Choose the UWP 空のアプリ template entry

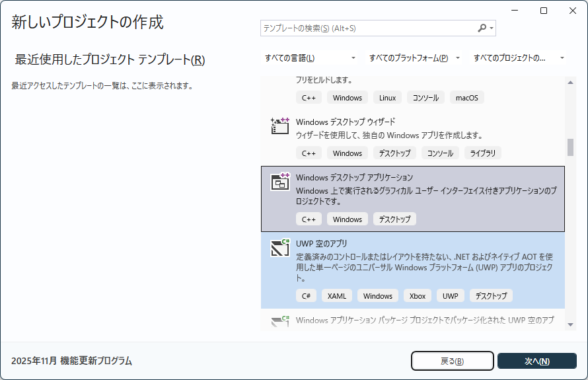[x=413, y=270]
